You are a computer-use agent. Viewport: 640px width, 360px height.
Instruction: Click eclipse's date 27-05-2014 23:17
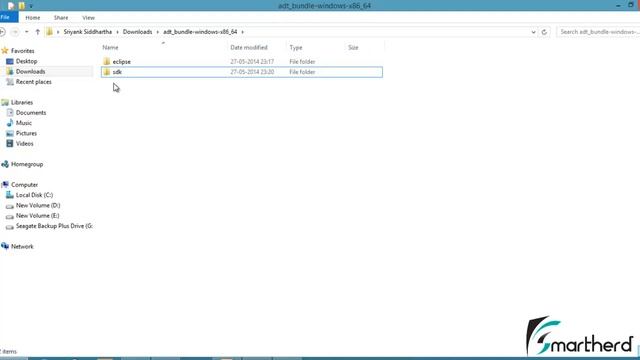pos(252,62)
